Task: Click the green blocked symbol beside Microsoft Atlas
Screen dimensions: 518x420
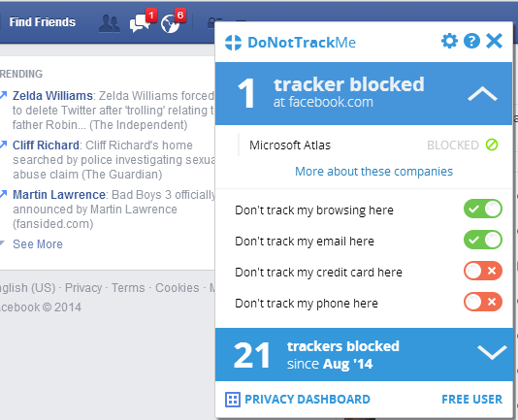Action: click(492, 145)
